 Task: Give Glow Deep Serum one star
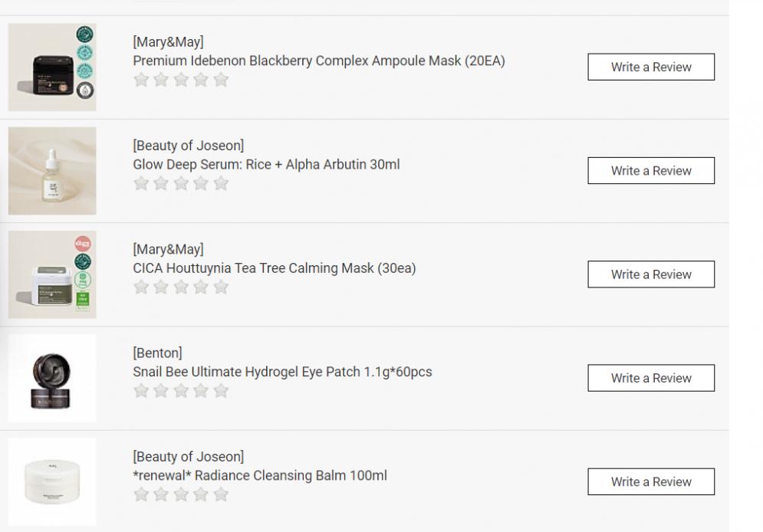coord(141,183)
